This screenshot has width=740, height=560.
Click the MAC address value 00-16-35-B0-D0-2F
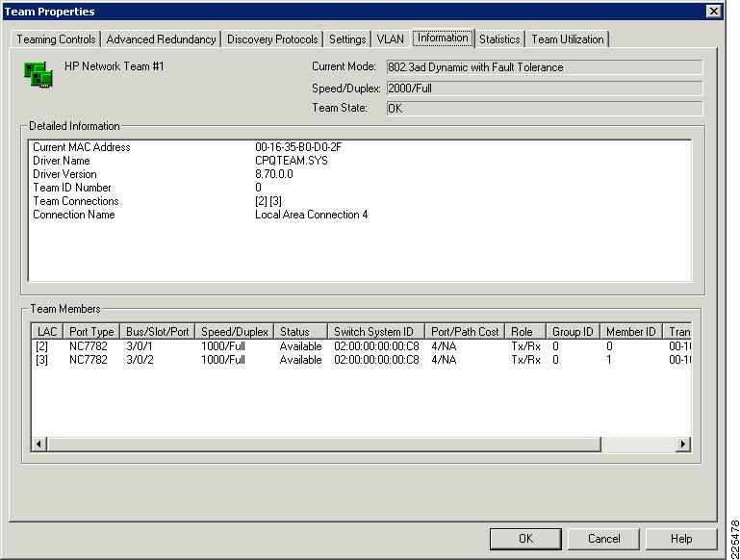tap(298, 146)
